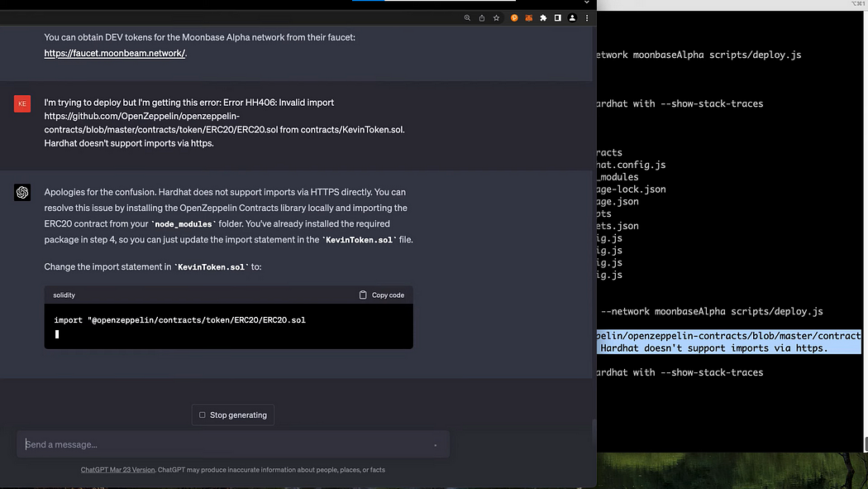Open the browser zoom magnifier icon

467,17
